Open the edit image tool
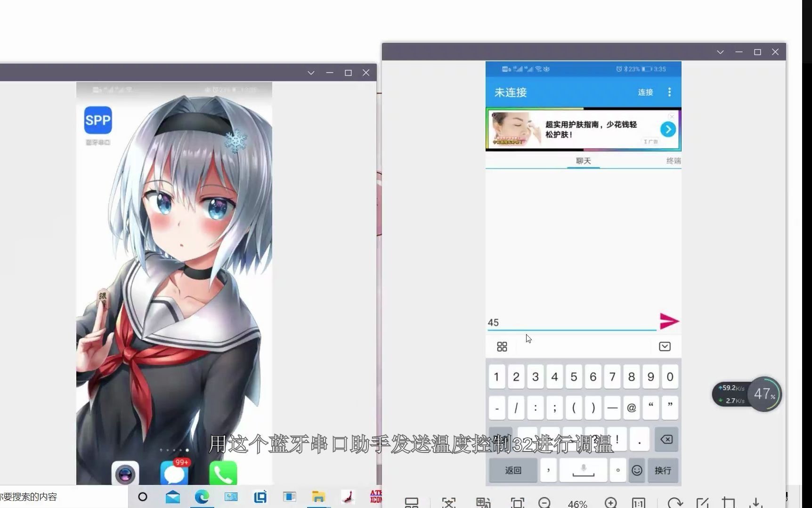Viewport: 812px width, 508px height. 702,503
